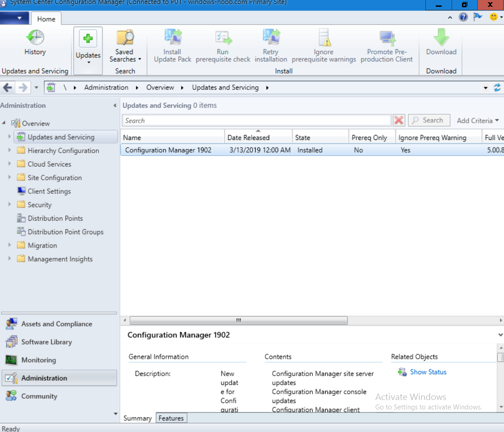Select the Home ribbon tab
This screenshot has height=432, width=504.
tap(46, 19)
